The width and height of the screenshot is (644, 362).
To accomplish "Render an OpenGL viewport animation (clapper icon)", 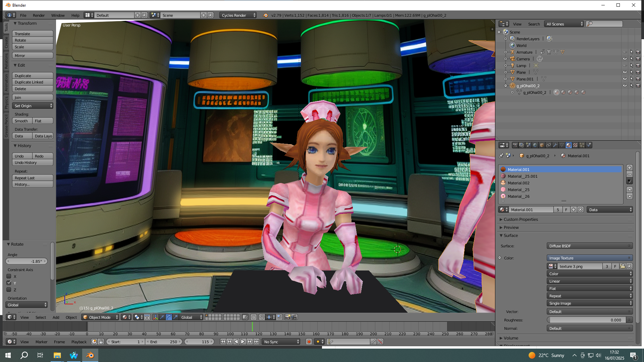I will (x=294, y=317).
